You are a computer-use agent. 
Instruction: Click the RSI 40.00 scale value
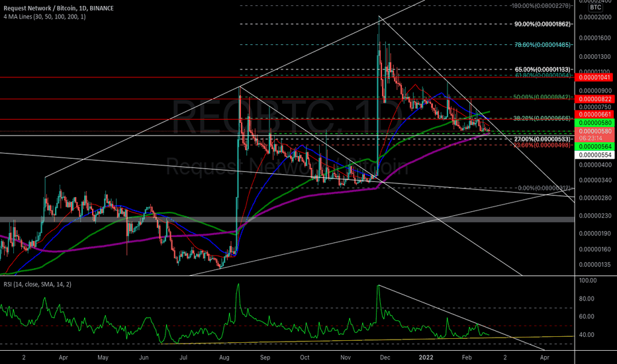587,335
